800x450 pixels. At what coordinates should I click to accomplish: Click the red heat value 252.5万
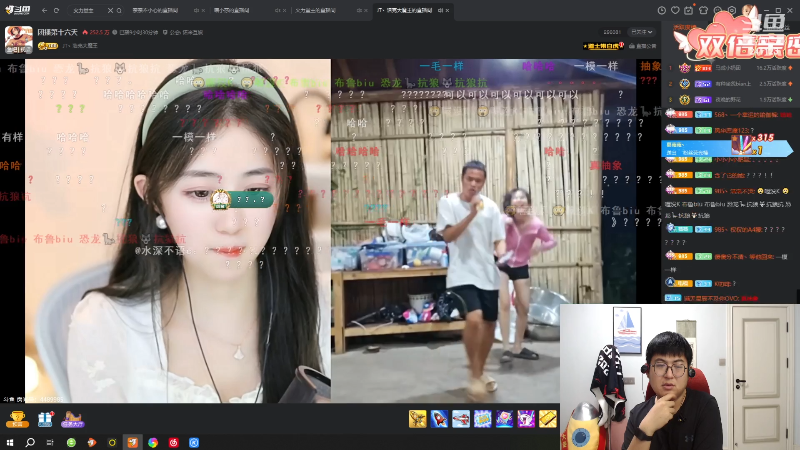coord(96,32)
